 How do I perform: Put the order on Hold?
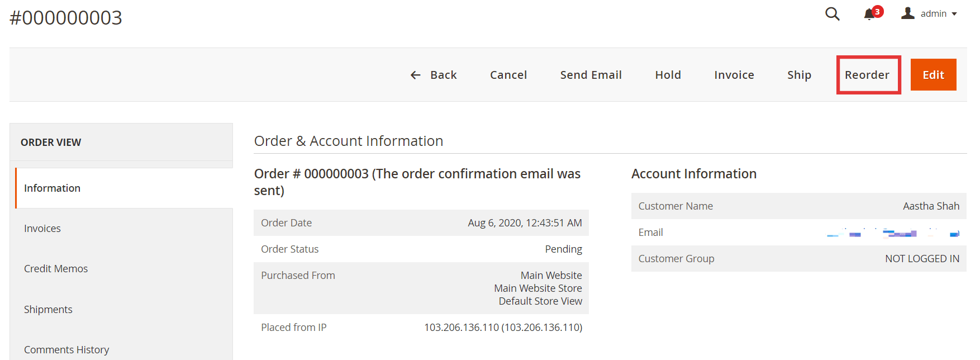pos(668,74)
